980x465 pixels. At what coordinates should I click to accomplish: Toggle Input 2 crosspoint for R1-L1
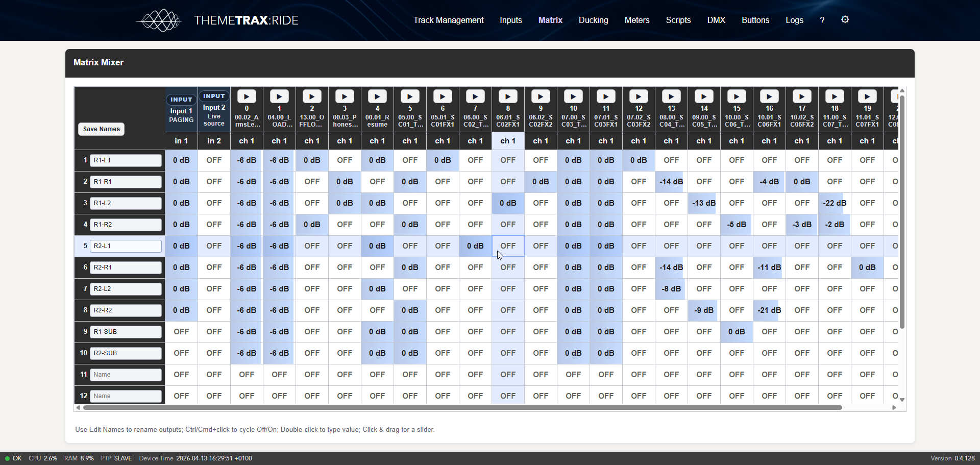coord(214,160)
